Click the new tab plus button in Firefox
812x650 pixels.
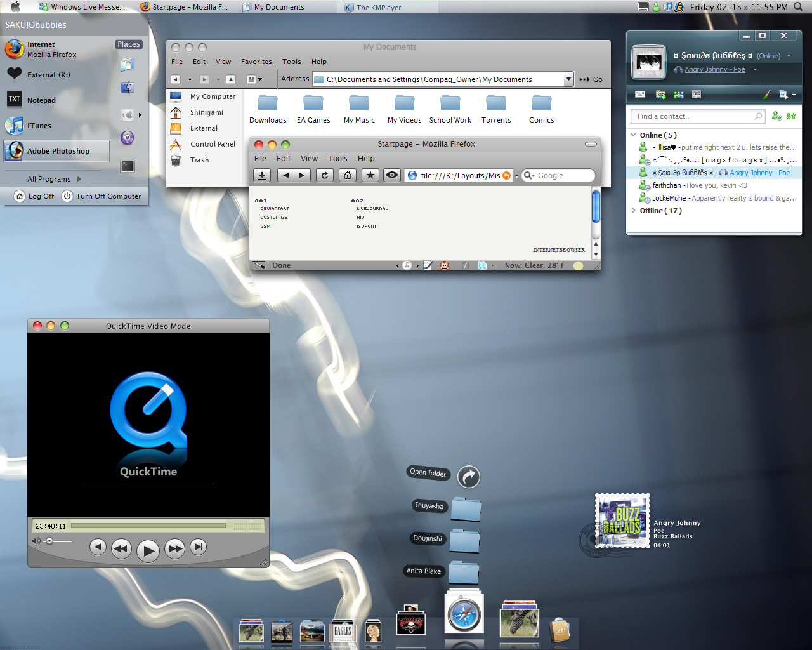pos(262,175)
